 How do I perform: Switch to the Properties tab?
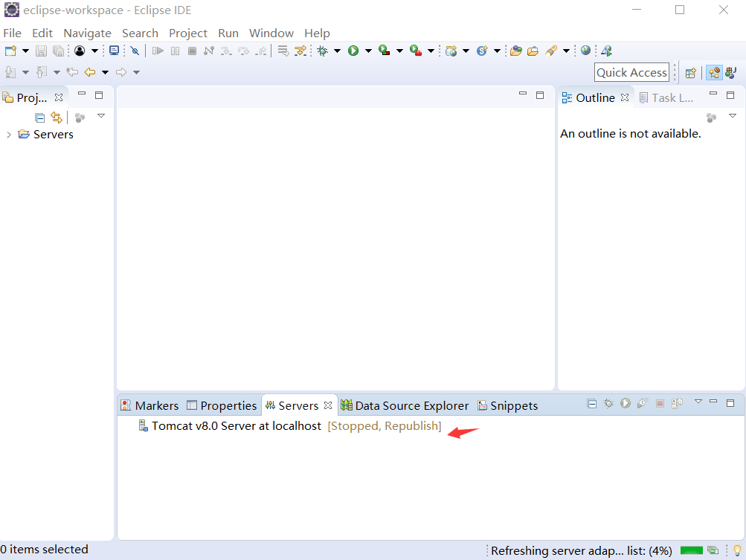pos(222,405)
